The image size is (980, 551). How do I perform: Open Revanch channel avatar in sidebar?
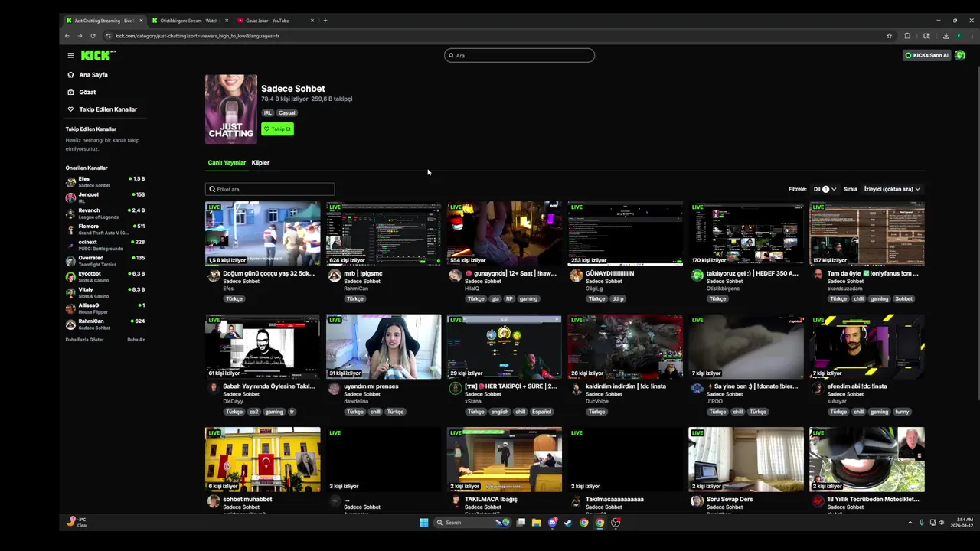pos(71,214)
